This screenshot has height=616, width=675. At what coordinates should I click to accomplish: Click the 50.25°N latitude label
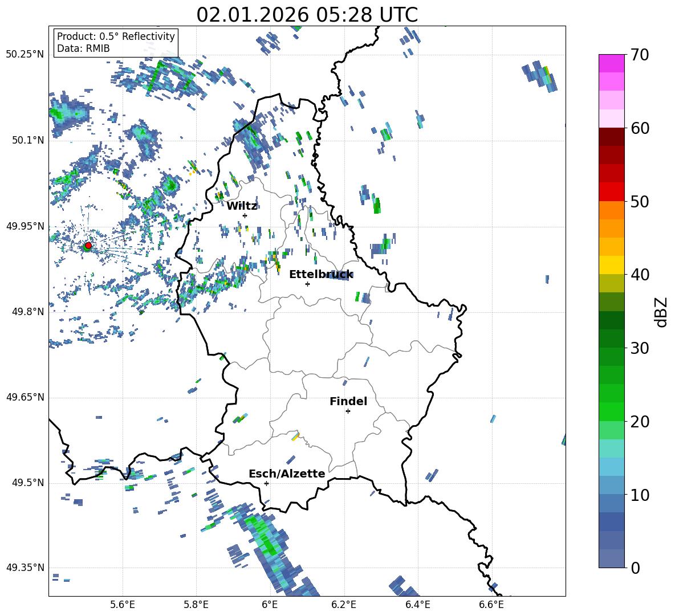point(25,55)
